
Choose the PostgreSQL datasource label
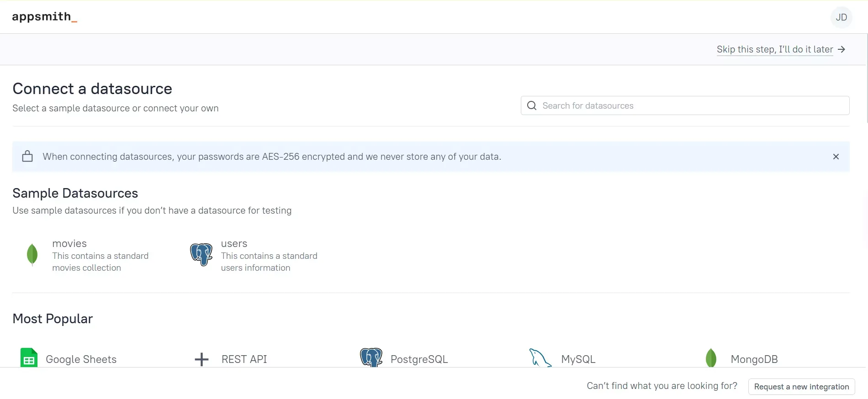tap(419, 359)
